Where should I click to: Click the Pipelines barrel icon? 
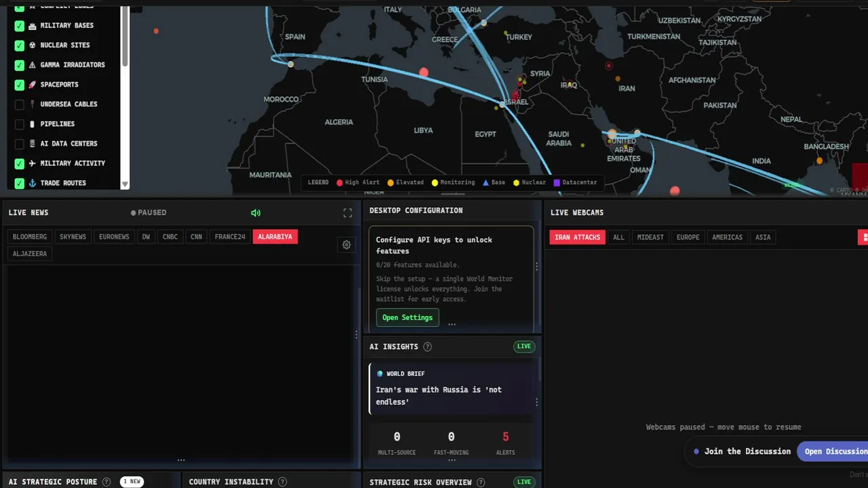[x=32, y=124]
